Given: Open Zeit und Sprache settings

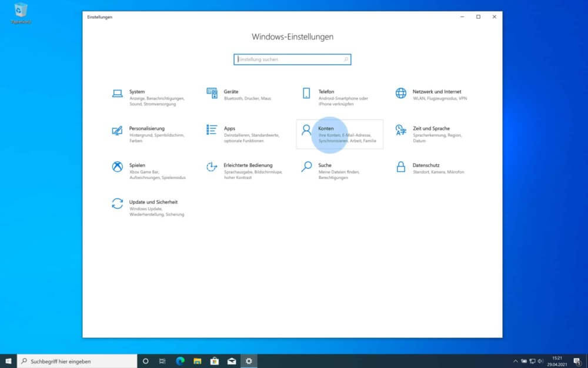Looking at the screenshot, I should point(415,130).
